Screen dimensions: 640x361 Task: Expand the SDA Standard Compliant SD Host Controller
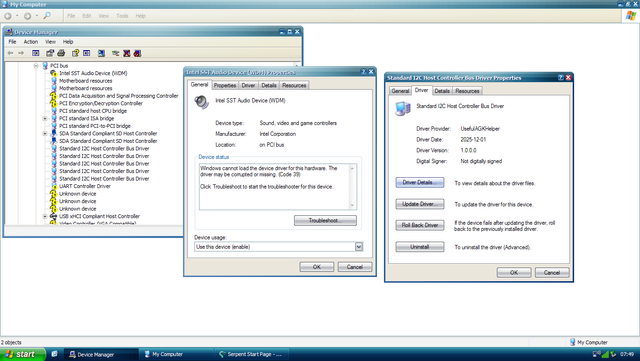coord(45,134)
